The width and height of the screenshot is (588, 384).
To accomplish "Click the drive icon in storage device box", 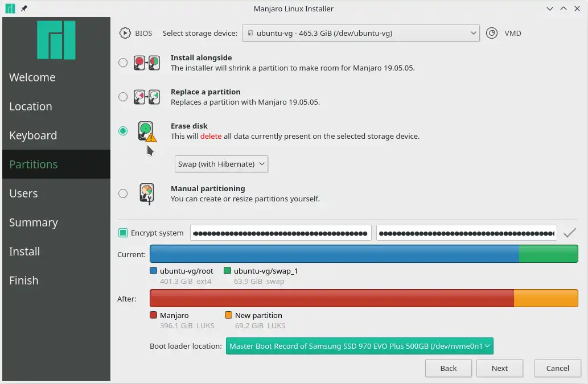I will [x=250, y=33].
